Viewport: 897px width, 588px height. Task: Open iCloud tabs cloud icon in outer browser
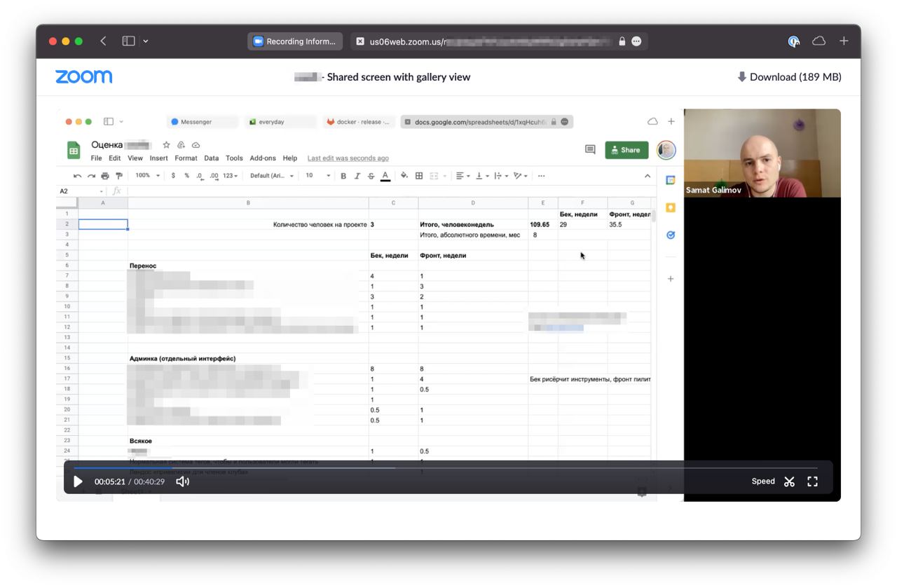point(819,41)
